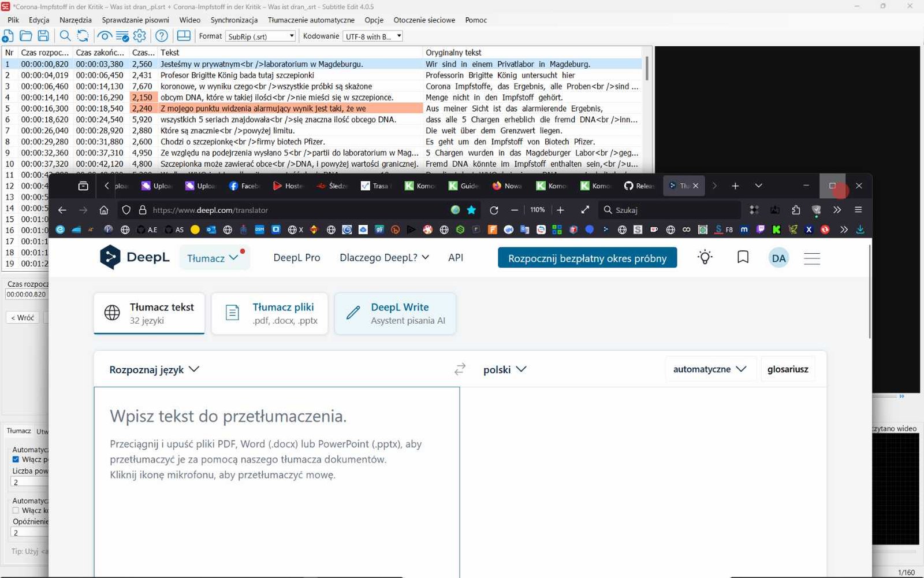Click the New subtitle file icon in Subtitle Edit
This screenshot has width=924, height=578.
coord(8,36)
